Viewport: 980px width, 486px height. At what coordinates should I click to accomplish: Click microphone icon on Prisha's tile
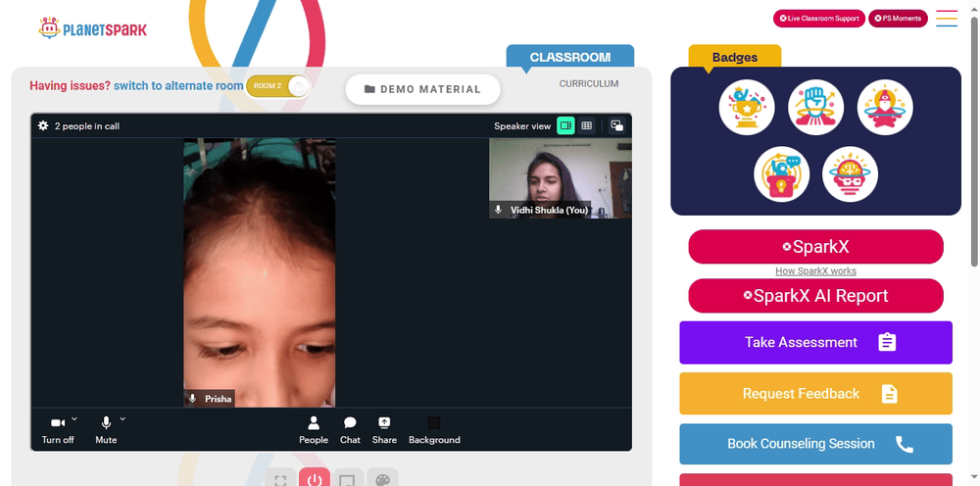(x=193, y=399)
